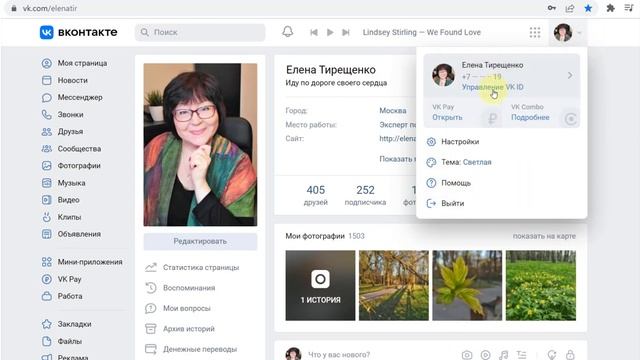This screenshot has width=640, height=360.
Task: Click the browser share page icon
Action: (x=570, y=8)
